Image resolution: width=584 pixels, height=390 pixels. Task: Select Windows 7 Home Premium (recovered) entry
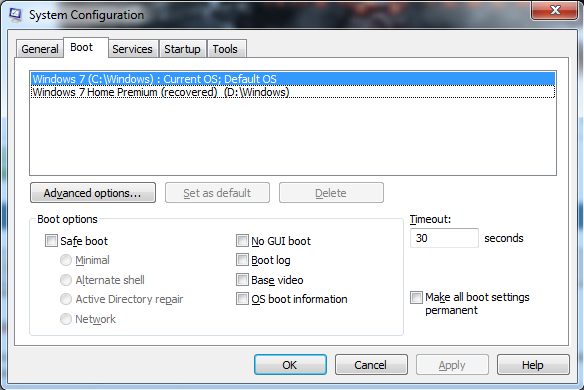click(x=293, y=92)
